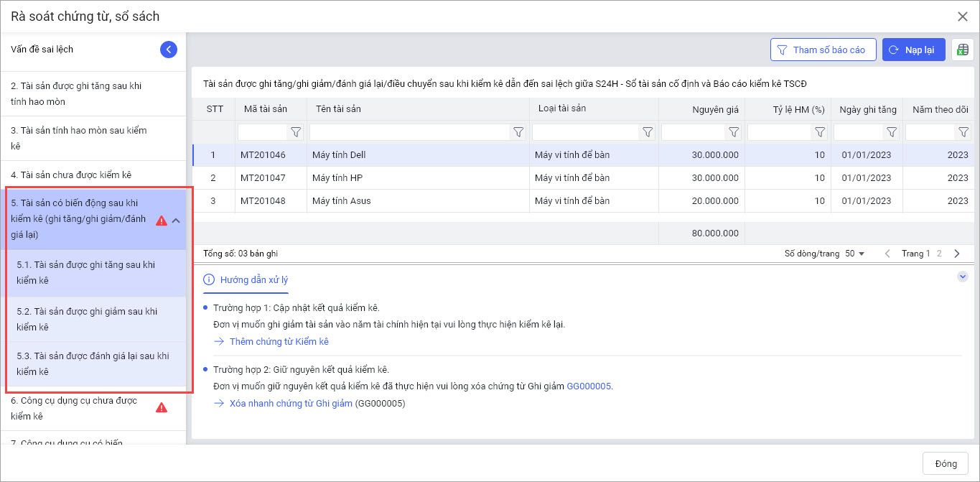Viewport: 980px width, 482px height.
Task: Click filter icon in Loại tài sản column
Action: pyautogui.click(x=648, y=132)
